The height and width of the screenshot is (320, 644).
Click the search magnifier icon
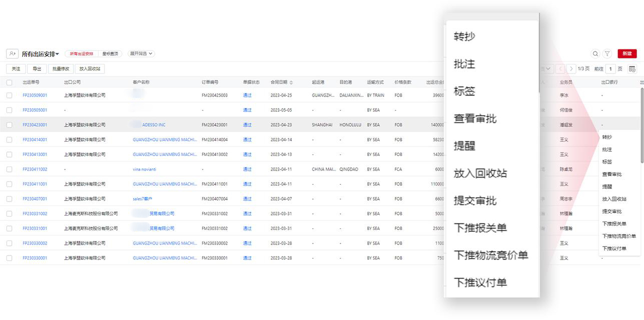(x=595, y=53)
